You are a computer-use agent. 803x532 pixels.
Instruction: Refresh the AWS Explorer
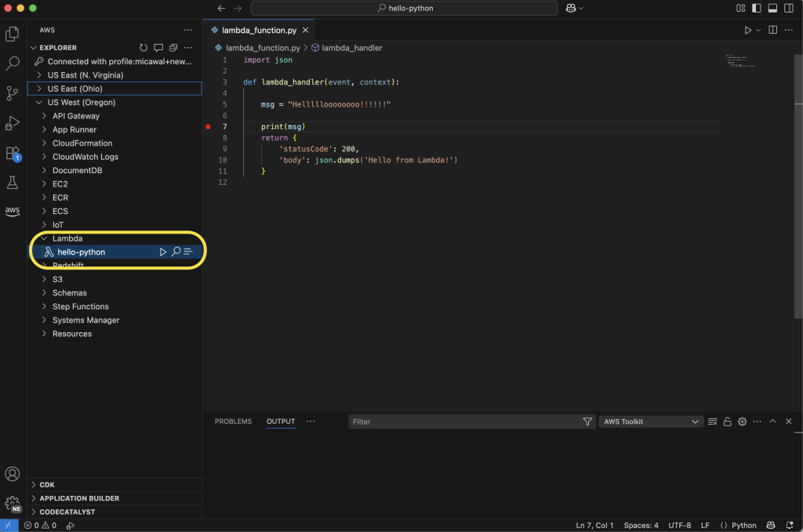coord(144,47)
